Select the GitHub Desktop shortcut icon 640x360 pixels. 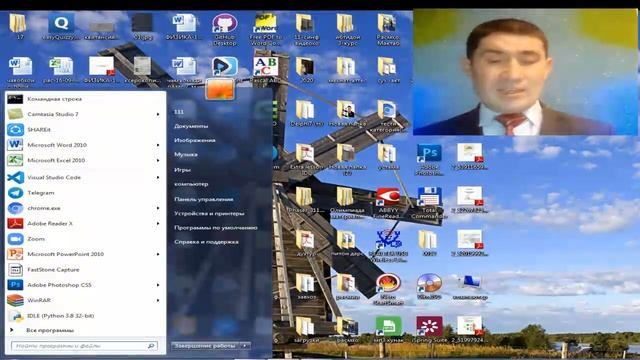tap(224, 29)
